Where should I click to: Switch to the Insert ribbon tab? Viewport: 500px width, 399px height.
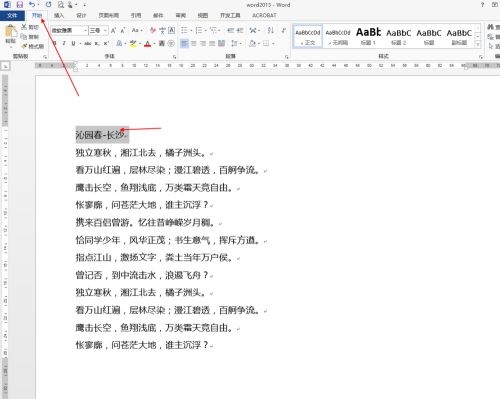[x=59, y=15]
